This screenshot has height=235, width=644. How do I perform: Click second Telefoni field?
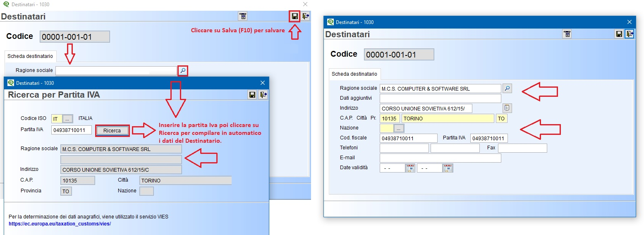(455, 148)
